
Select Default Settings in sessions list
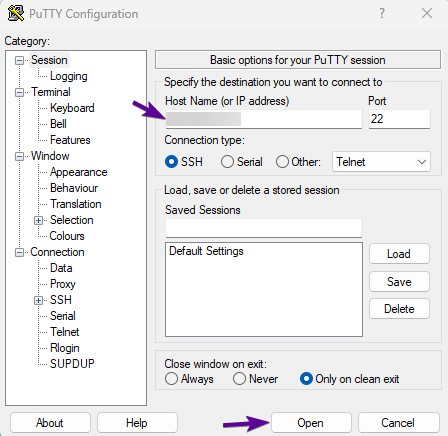(x=206, y=251)
